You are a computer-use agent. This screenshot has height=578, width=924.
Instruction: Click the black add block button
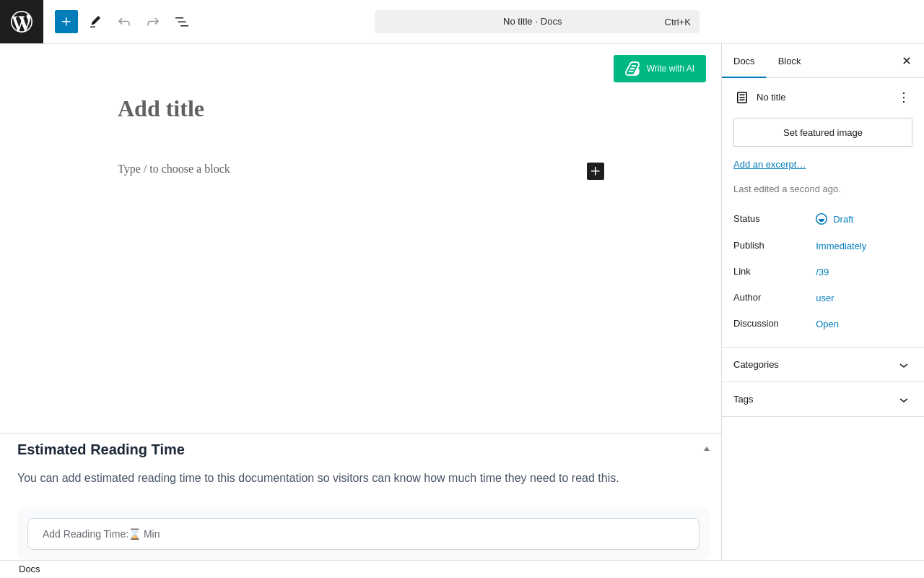coord(596,171)
